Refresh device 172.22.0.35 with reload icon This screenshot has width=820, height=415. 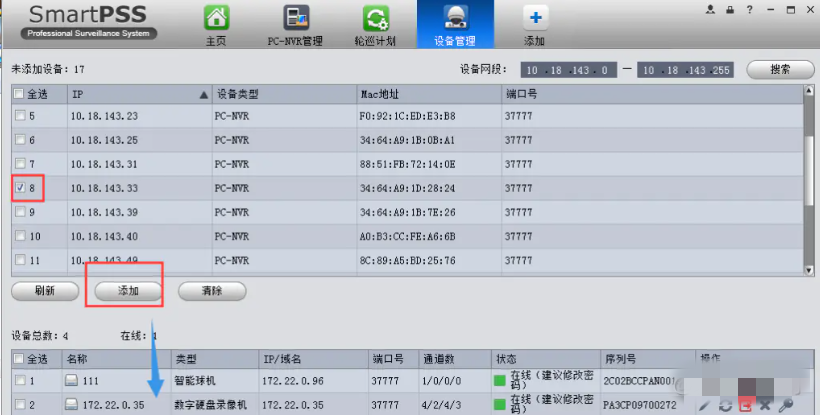tap(725, 405)
